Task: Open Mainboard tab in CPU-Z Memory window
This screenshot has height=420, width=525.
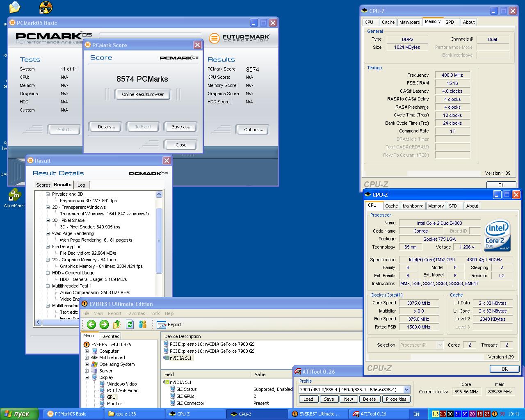Action: click(x=410, y=22)
